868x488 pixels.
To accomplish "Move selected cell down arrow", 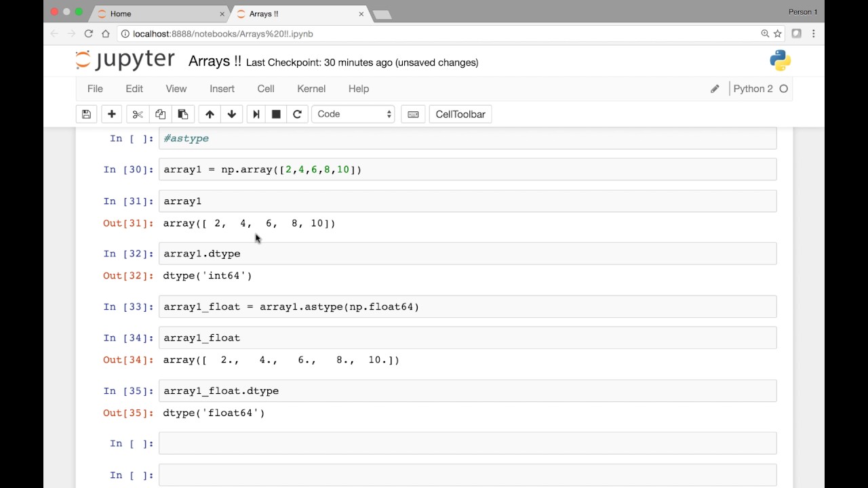I will pyautogui.click(x=232, y=114).
